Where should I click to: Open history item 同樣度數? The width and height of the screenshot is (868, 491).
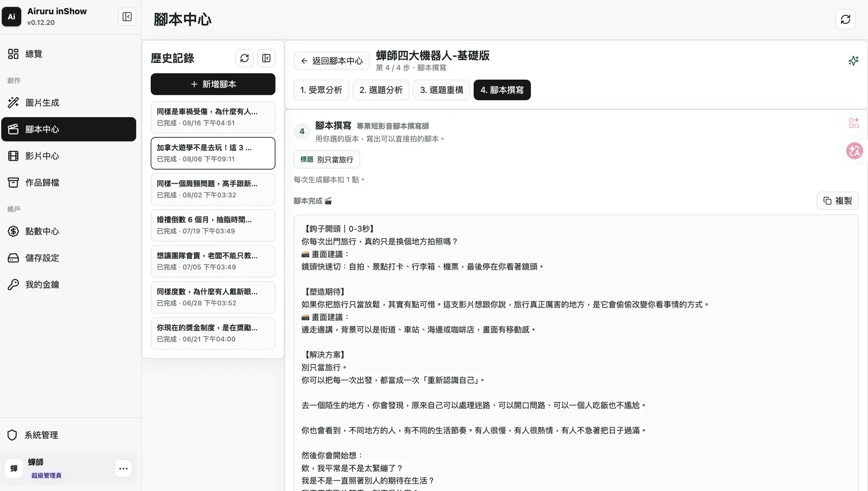[x=213, y=297]
